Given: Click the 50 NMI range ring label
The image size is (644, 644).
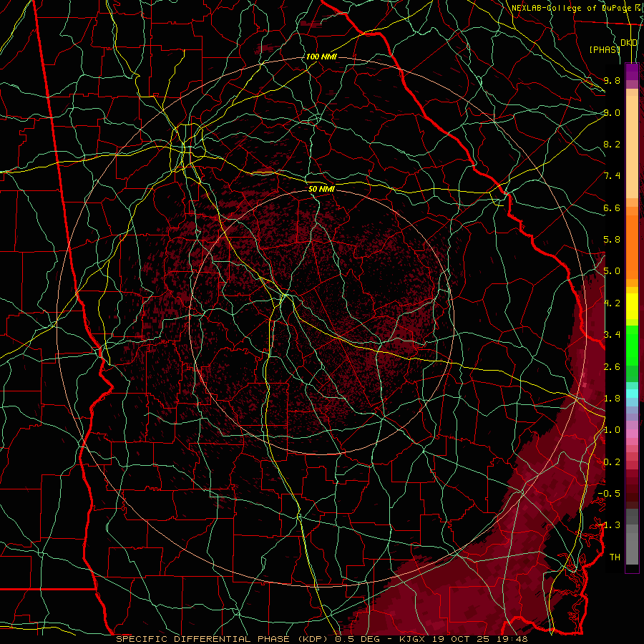Looking at the screenshot, I should (x=321, y=189).
